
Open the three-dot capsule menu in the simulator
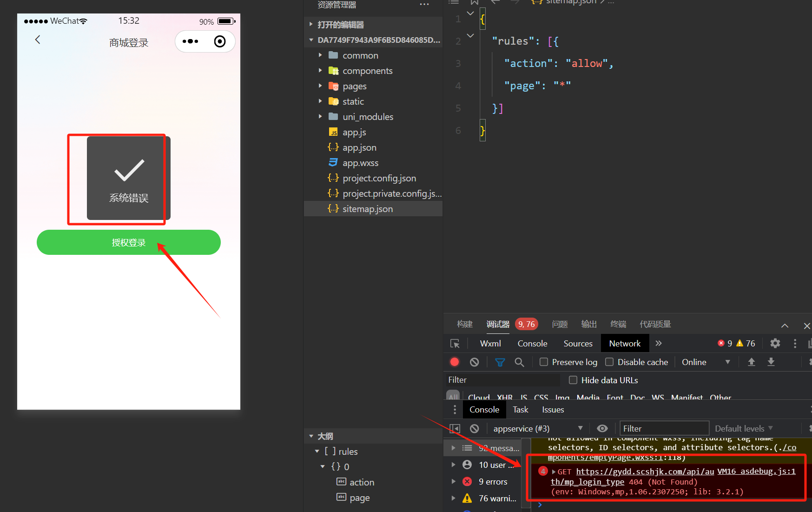click(191, 41)
